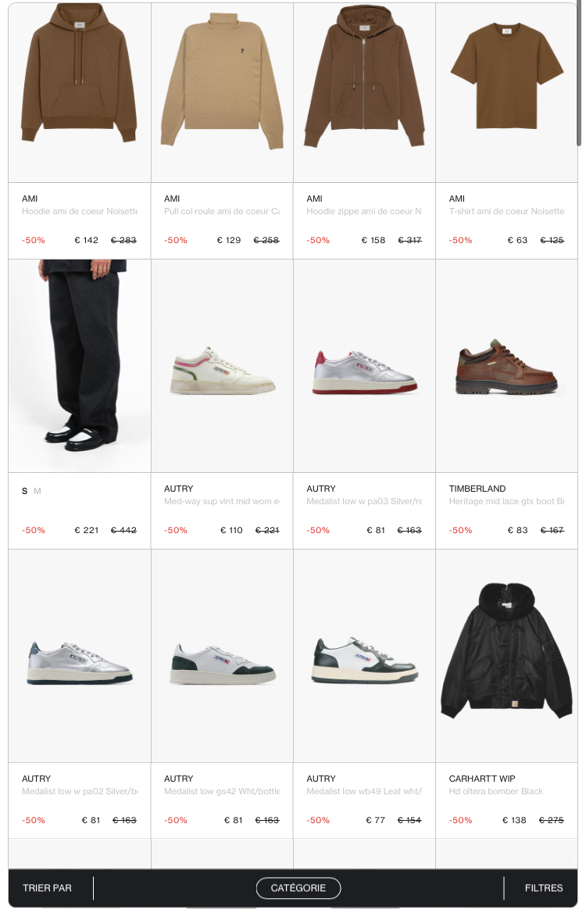Open the FILTRES panel
Screen dimensions: 586x924
[x=543, y=887]
